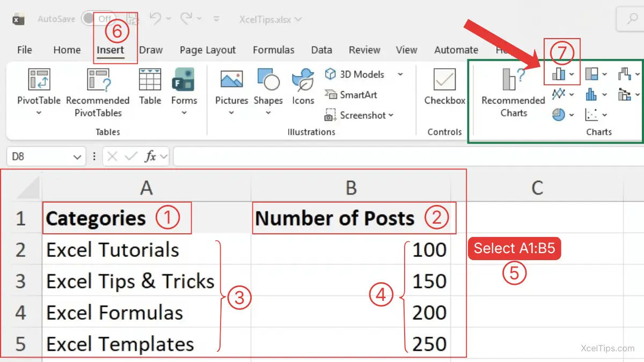The height and width of the screenshot is (362, 644).
Task: Open the Scatter chart tool
Action: (592, 114)
